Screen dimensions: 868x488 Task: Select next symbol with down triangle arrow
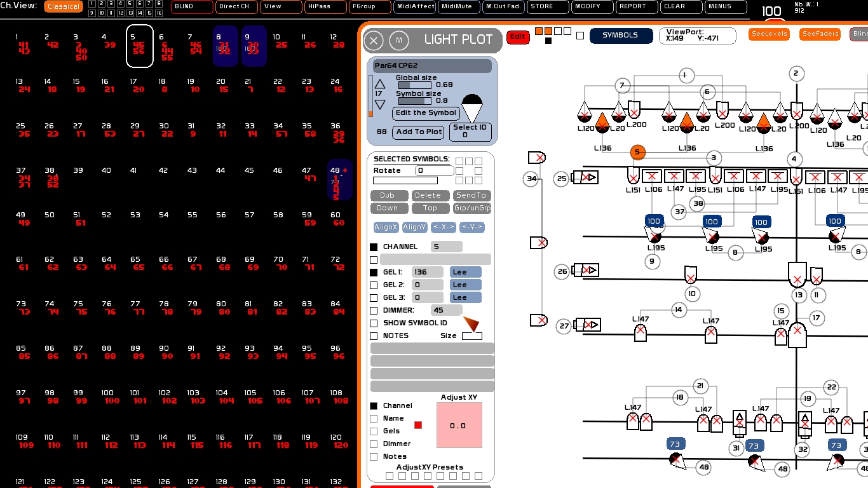380,105
